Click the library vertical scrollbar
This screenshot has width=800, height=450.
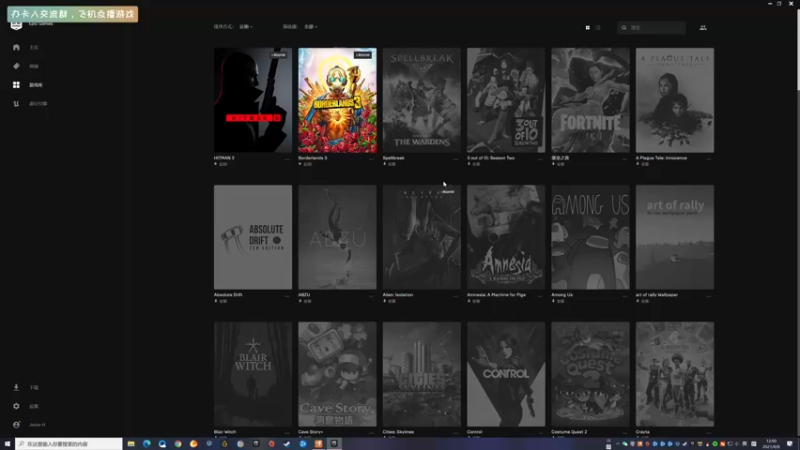click(797, 51)
